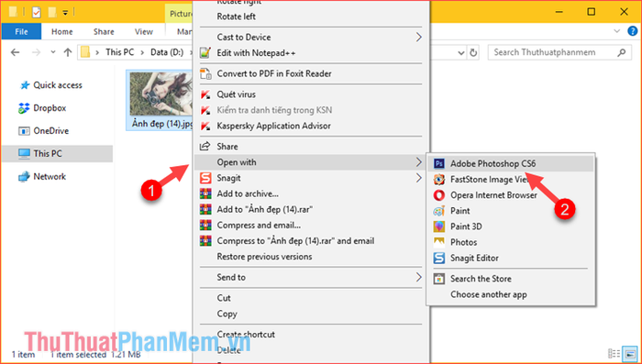Screen dimensions: 642x364
Task: Click the Back navigation arrow
Action: click(x=15, y=52)
